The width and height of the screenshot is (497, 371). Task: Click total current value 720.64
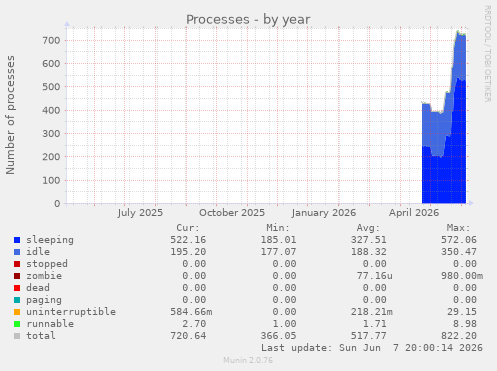click(x=188, y=336)
